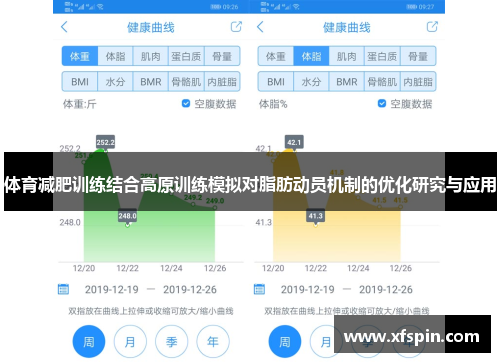Select the 肌肉 tab in left screen
500x362 pixels.
[x=151, y=56]
